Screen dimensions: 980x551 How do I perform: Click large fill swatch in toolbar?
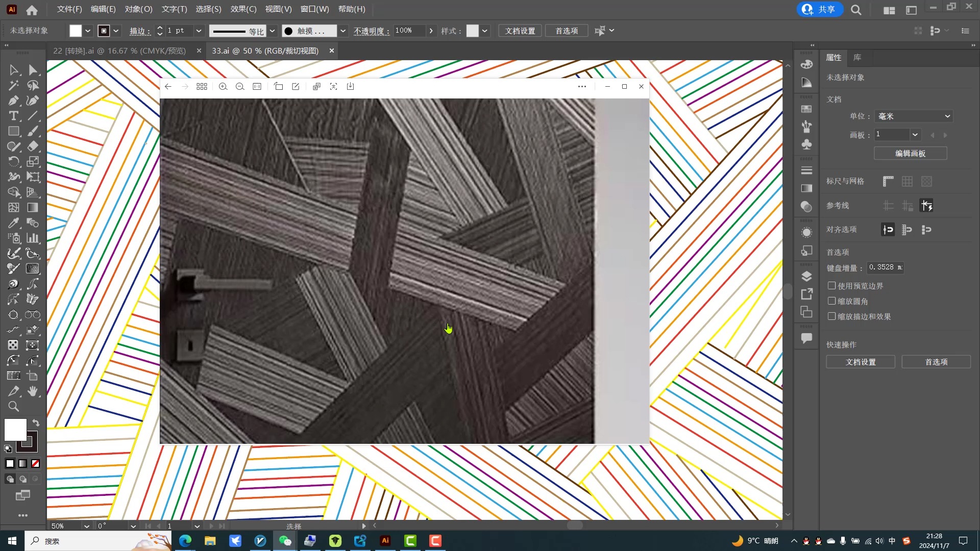click(x=15, y=430)
